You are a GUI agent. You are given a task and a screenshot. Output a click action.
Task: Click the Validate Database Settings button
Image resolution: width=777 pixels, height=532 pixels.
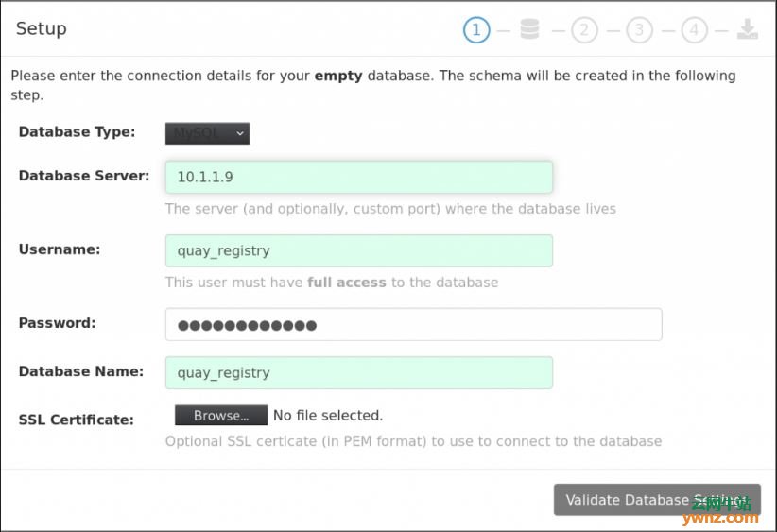tap(657, 500)
